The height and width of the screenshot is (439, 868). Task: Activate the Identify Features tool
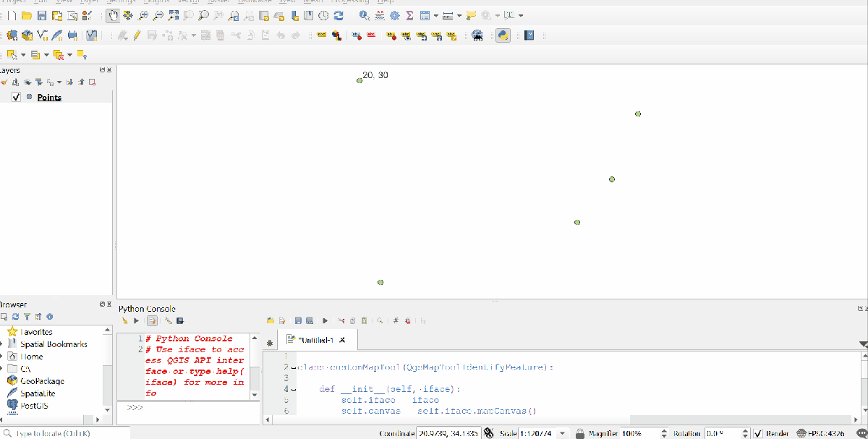(x=364, y=15)
